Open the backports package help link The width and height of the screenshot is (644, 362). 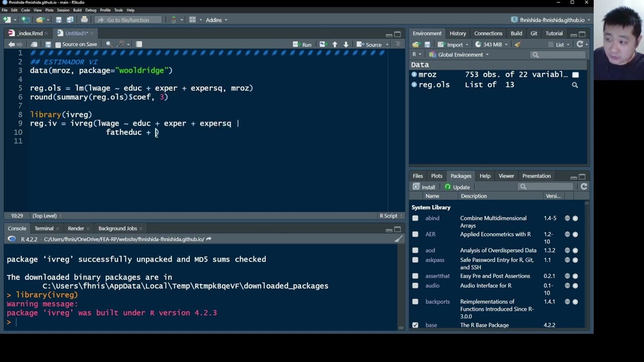[437, 302]
